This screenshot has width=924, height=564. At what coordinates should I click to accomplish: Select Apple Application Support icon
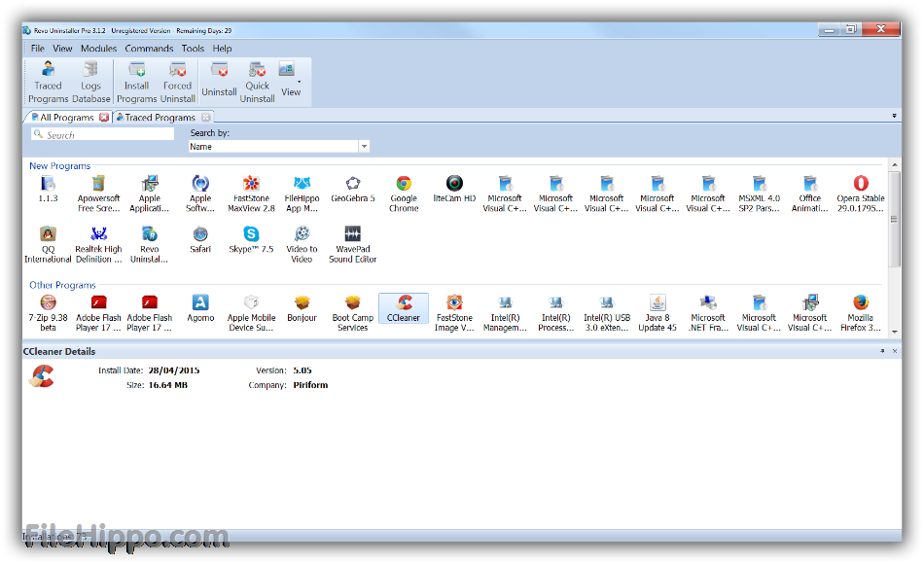pos(150,194)
